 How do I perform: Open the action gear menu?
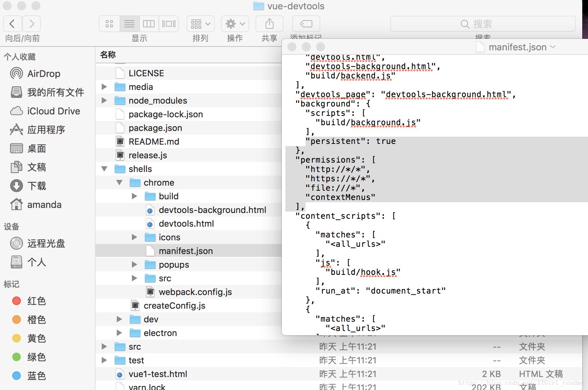coord(235,24)
